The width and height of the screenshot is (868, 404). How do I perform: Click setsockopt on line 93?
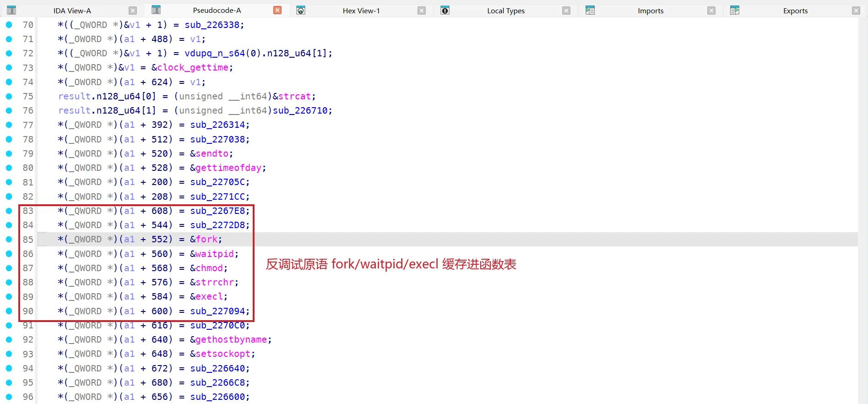(x=223, y=354)
